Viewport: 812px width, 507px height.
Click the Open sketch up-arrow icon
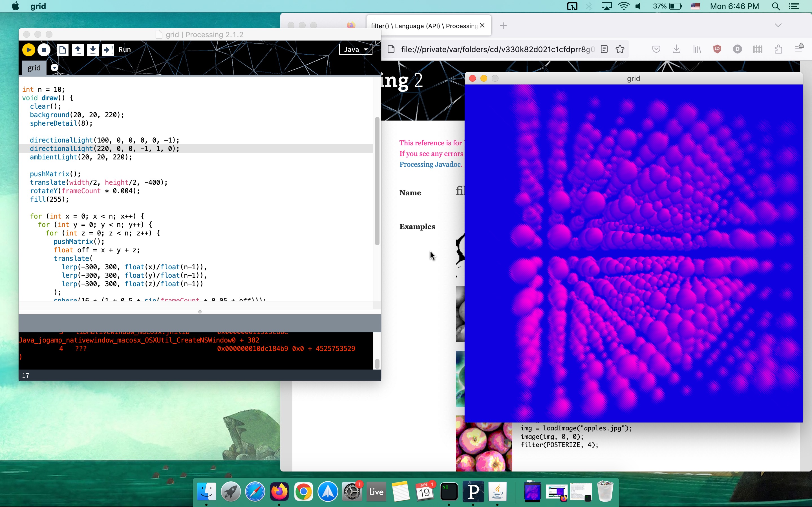point(78,50)
